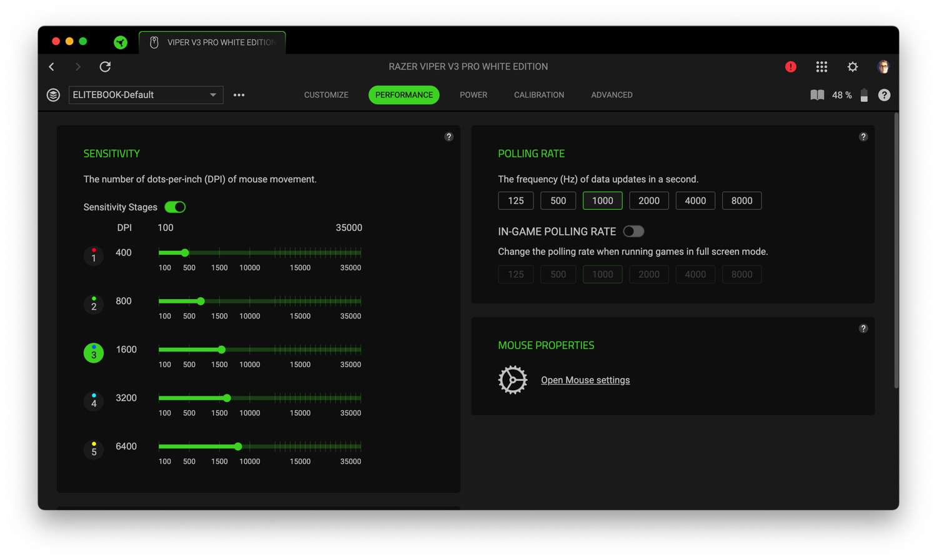Click the stage 1 DPI value 400
The height and width of the screenshot is (560, 937).
[124, 253]
